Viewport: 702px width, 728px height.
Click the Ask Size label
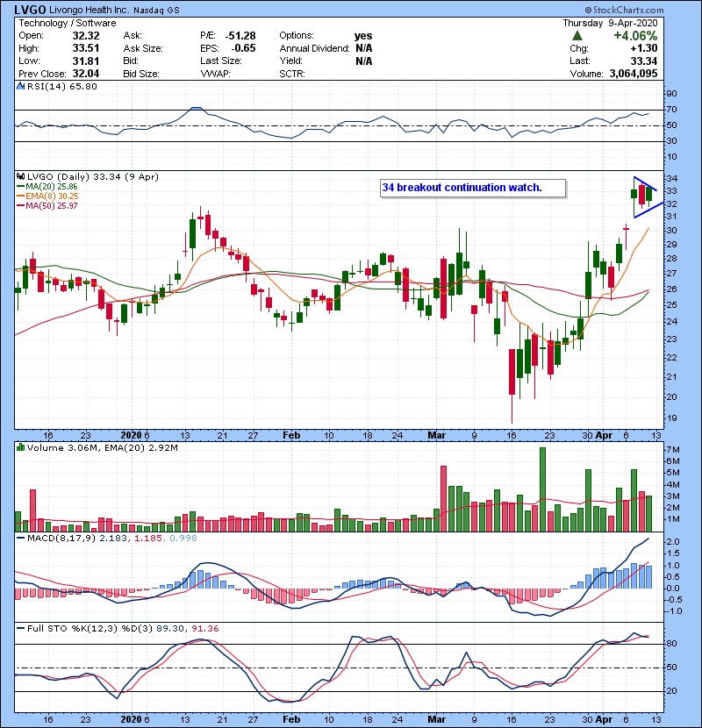pyautogui.click(x=143, y=48)
